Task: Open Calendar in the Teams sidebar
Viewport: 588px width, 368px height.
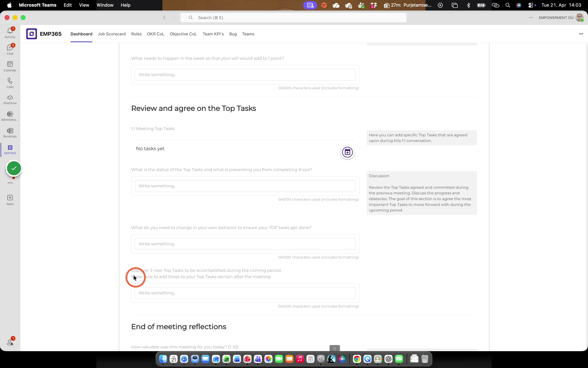Action: tap(10, 66)
